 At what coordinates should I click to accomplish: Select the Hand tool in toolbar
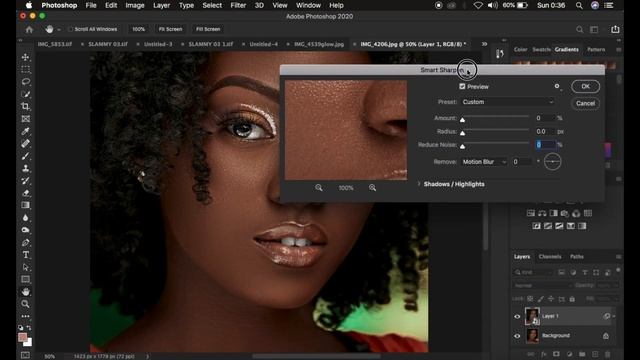(25, 291)
